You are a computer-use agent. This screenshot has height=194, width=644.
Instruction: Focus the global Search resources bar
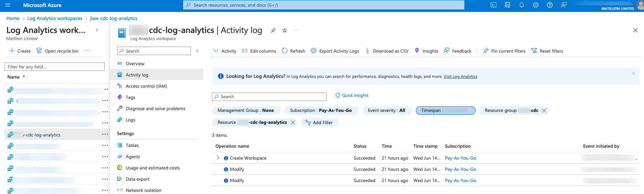pyautogui.click(x=323, y=5)
